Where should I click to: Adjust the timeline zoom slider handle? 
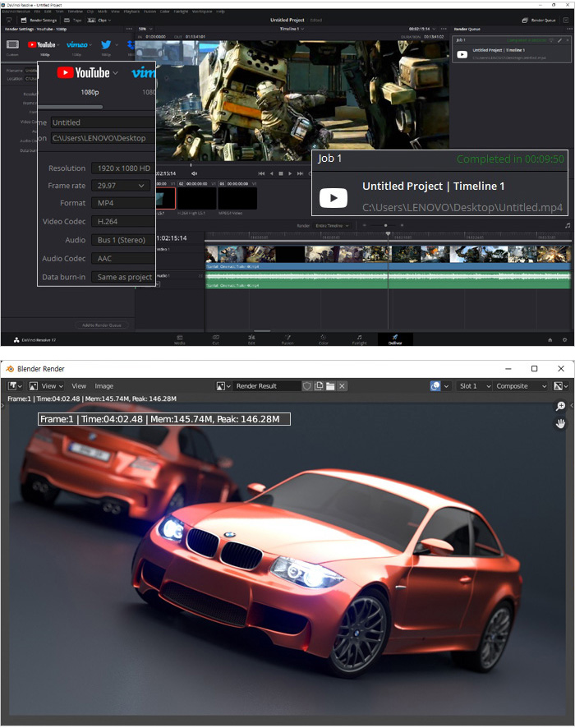coord(385,225)
